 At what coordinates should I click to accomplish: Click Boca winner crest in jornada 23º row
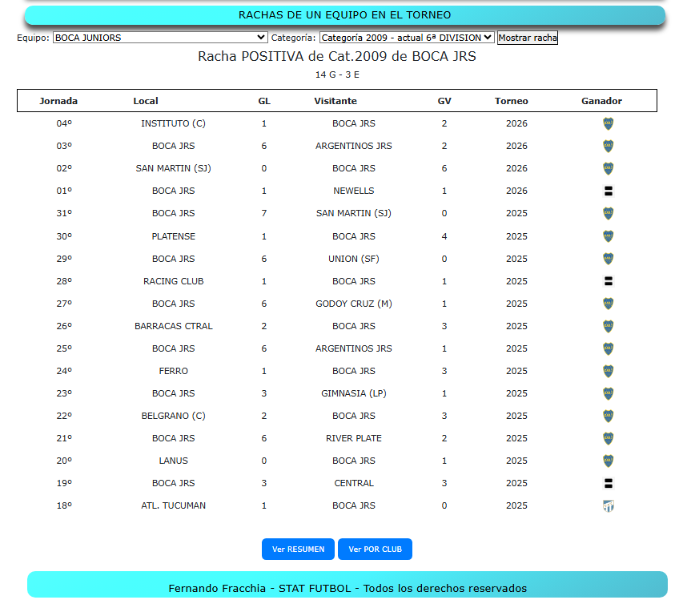(608, 393)
